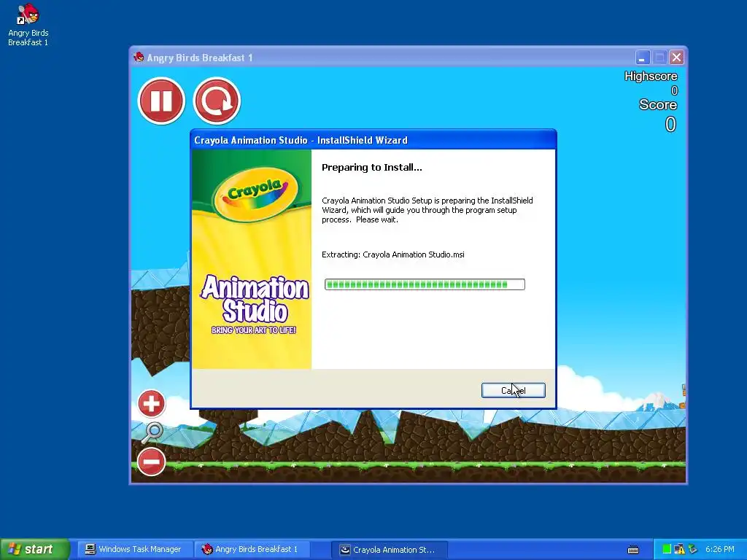The image size is (747, 560).
Task: Click the "Preparing to Install..." heading
Action: 371,167
